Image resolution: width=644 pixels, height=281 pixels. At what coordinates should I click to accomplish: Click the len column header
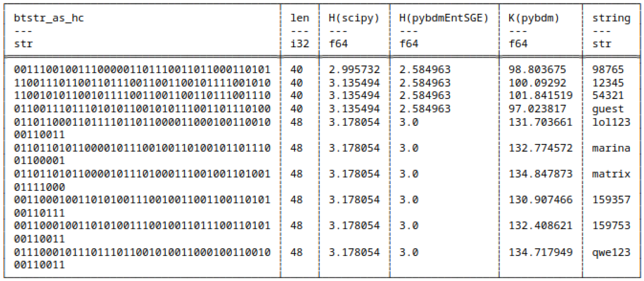click(x=300, y=18)
